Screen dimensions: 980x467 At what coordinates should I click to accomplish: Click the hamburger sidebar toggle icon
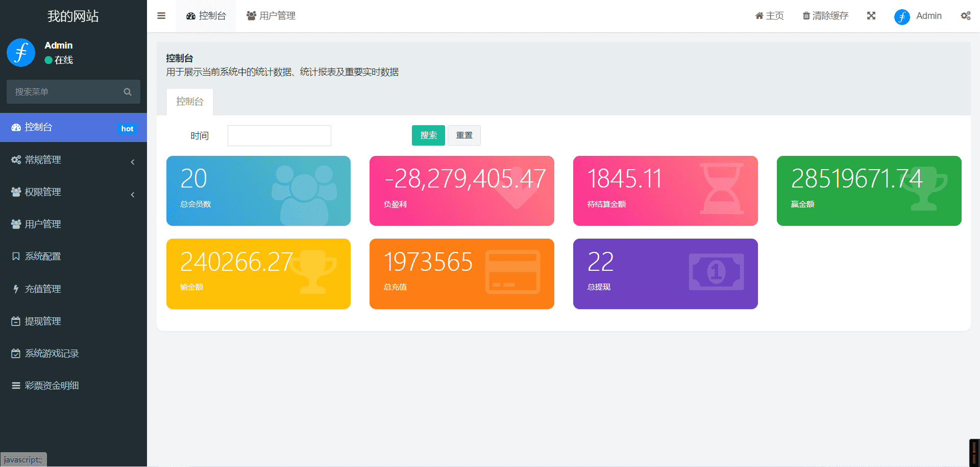[161, 16]
